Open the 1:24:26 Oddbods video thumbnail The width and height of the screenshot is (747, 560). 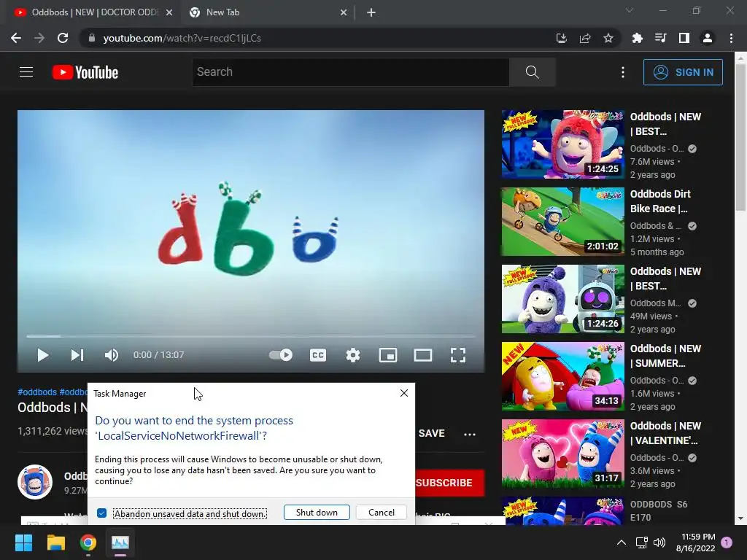(562, 298)
